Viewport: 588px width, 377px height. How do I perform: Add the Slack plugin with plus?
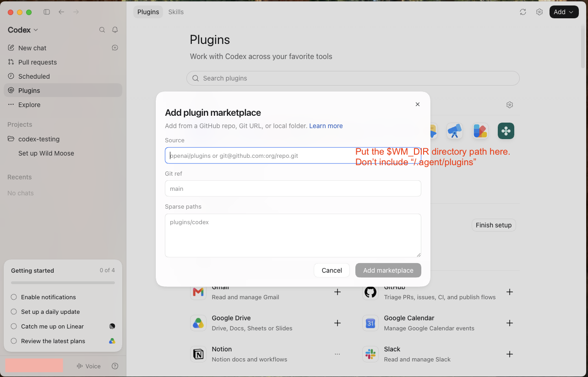point(510,354)
